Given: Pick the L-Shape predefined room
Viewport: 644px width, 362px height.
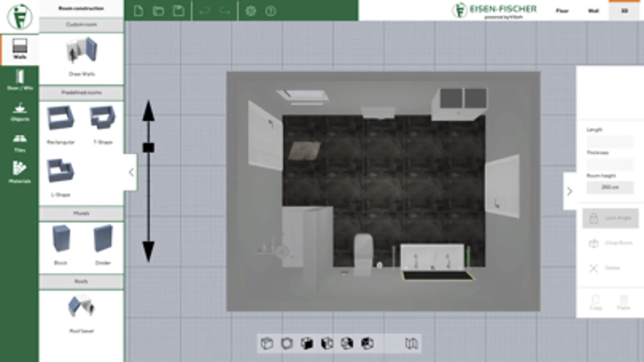Looking at the screenshot, I should click(x=60, y=177).
